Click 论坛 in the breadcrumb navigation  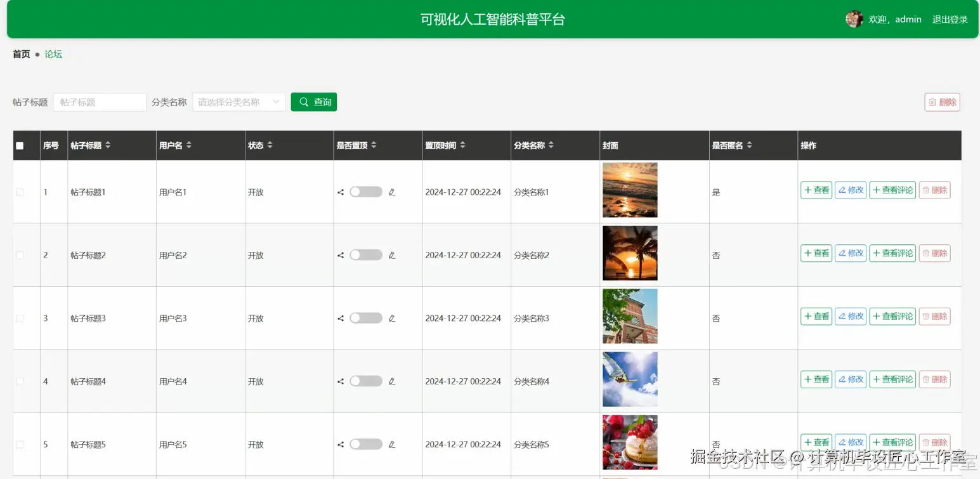53,54
